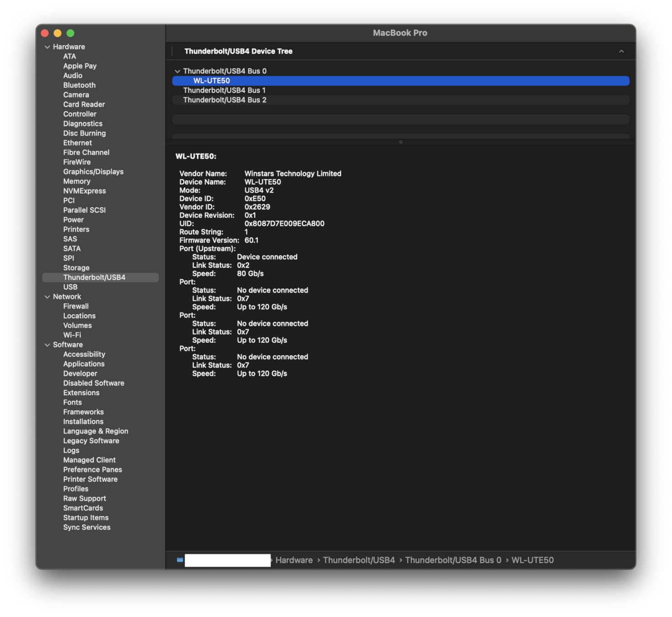This screenshot has width=672, height=617.
Task: Select Thunderbolt/USB4 Bus 1 row
Action: 224,91
